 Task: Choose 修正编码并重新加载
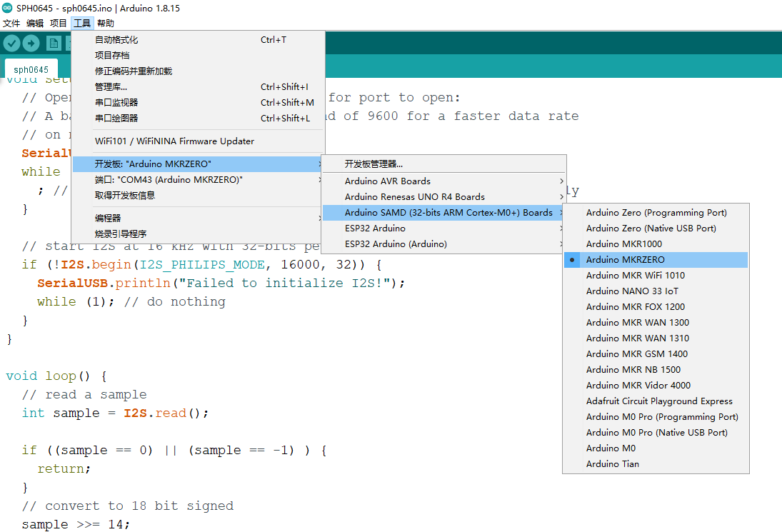click(x=198, y=71)
